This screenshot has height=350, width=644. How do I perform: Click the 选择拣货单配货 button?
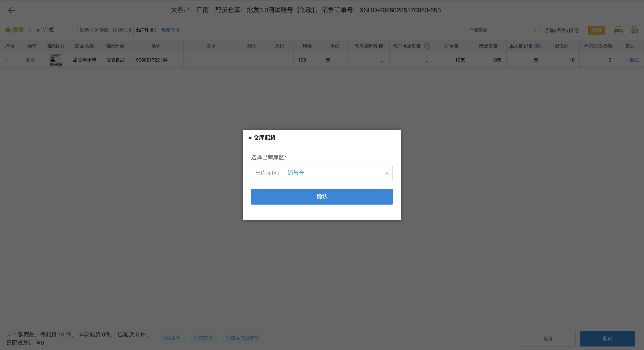click(242, 338)
